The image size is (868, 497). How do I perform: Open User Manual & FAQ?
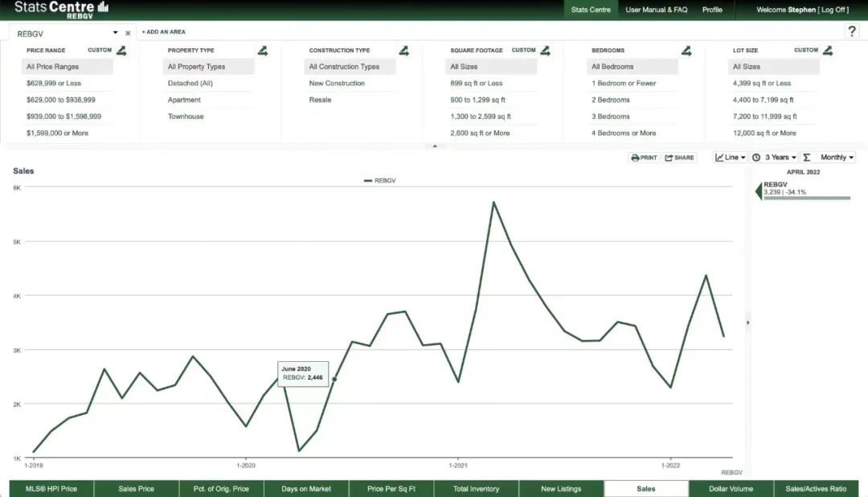pyautogui.click(x=657, y=10)
